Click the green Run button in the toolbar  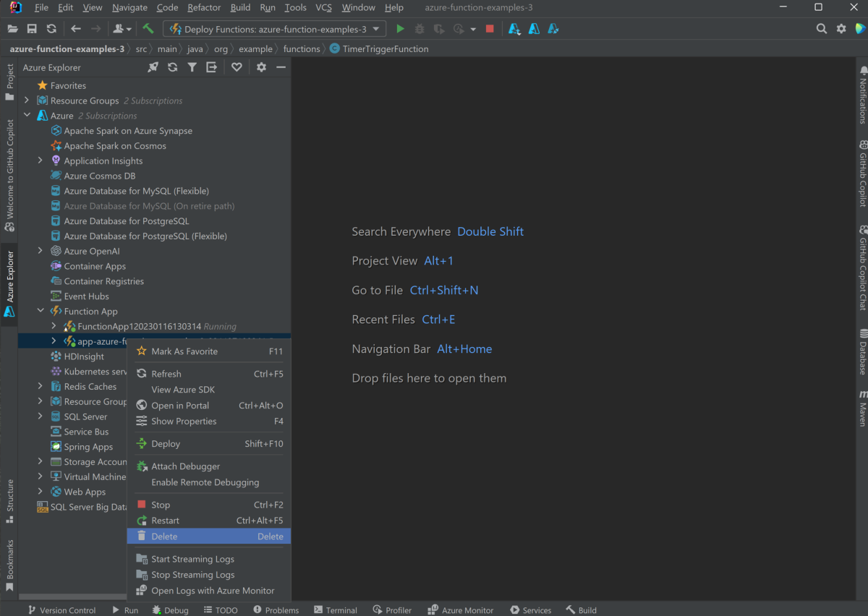400,28
